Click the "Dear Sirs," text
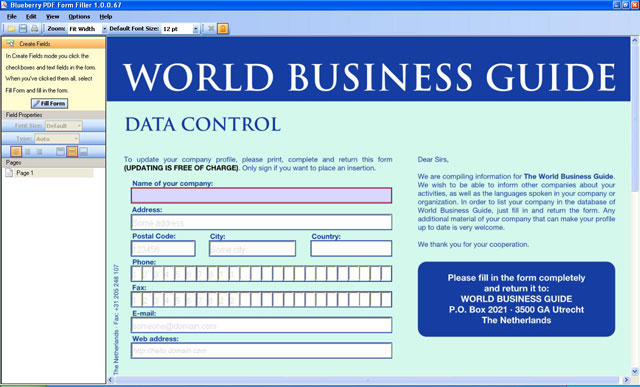 [x=433, y=160]
